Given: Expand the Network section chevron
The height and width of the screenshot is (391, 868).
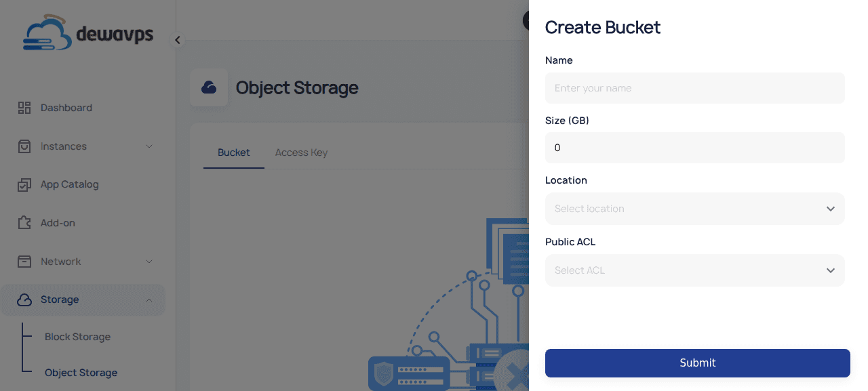Looking at the screenshot, I should (x=150, y=261).
